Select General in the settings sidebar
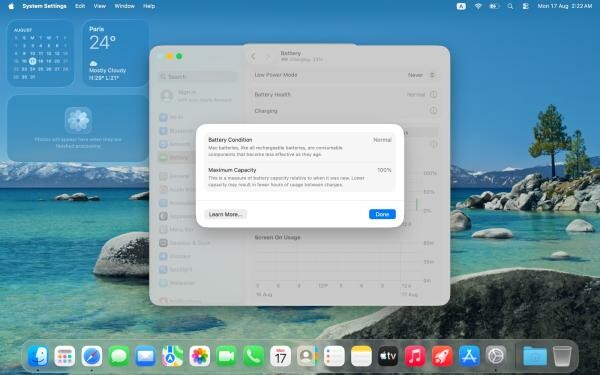This screenshot has width=600, height=375. click(197, 176)
